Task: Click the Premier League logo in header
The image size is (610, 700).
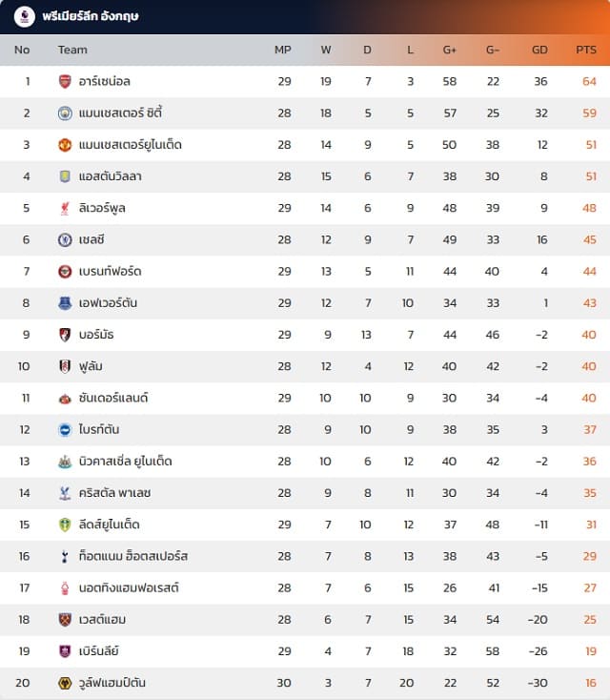Action: click(x=25, y=16)
